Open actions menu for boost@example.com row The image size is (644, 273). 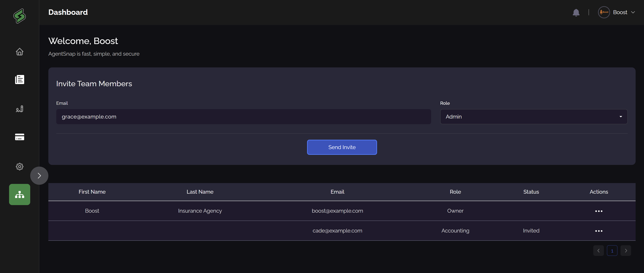coord(599,211)
